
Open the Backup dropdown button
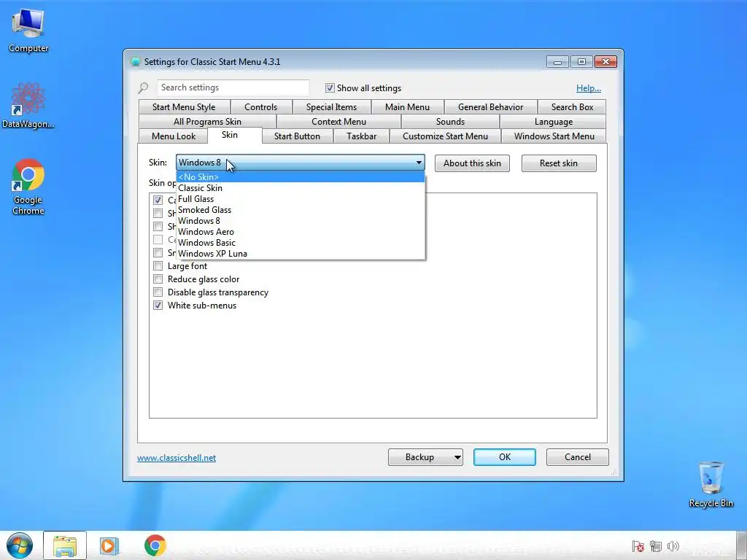click(425, 457)
